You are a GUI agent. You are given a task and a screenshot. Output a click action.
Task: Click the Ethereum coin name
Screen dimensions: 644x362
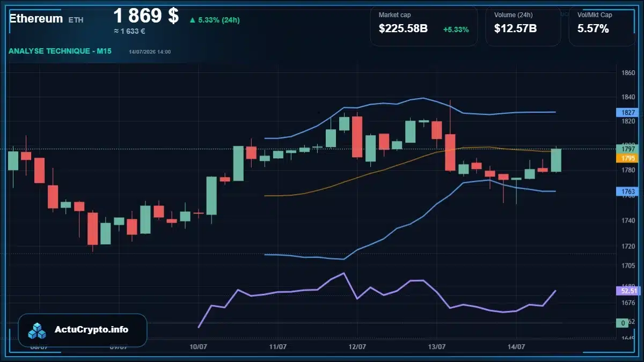pos(36,19)
